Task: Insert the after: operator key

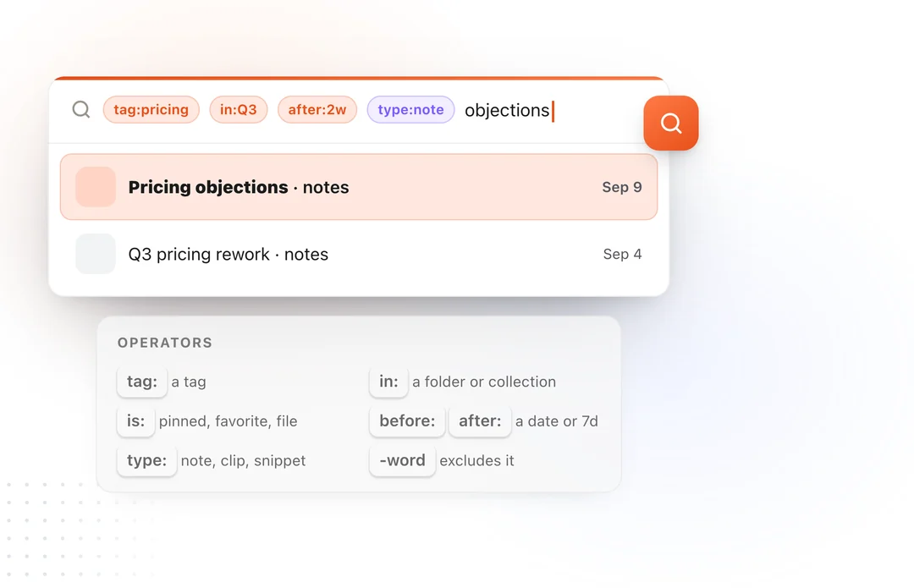Action: pyautogui.click(x=480, y=420)
